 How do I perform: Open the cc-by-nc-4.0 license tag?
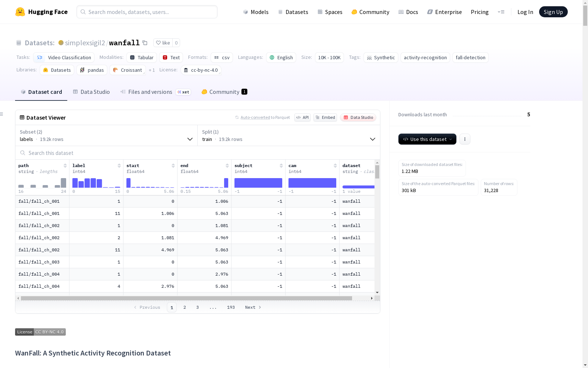click(201, 70)
